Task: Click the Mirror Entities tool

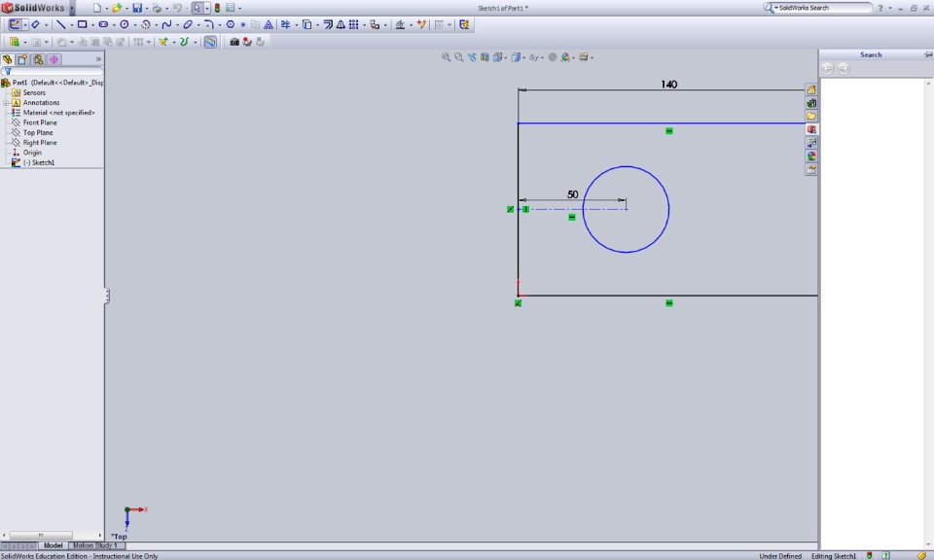Action: (341, 24)
